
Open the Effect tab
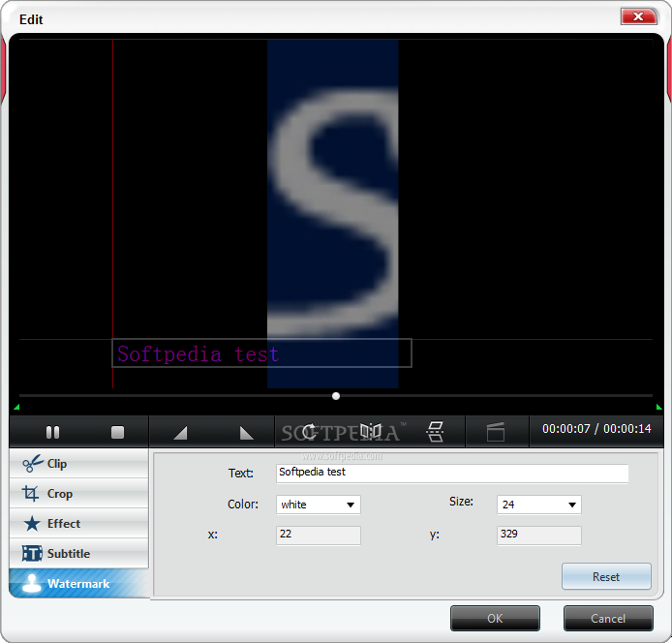click(x=78, y=523)
